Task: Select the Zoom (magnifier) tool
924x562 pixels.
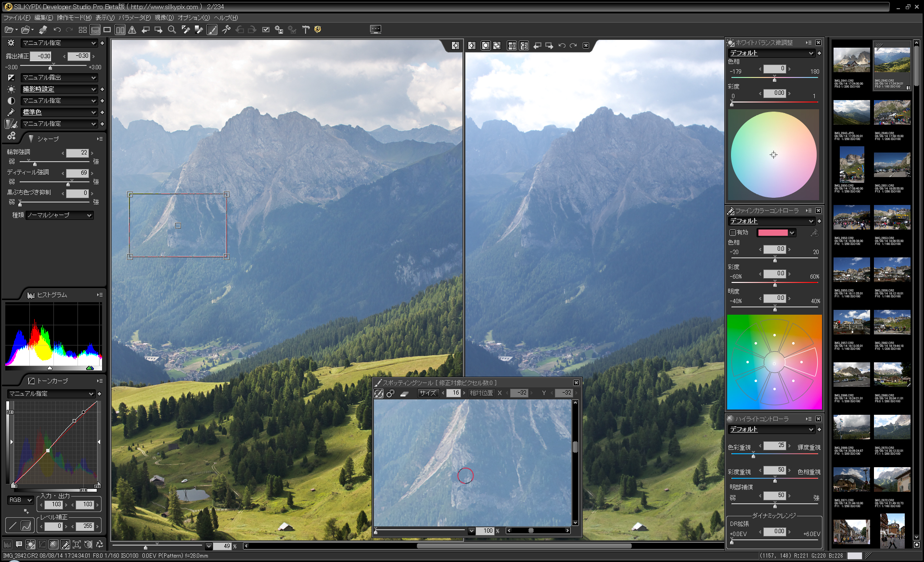Action: click(x=172, y=29)
